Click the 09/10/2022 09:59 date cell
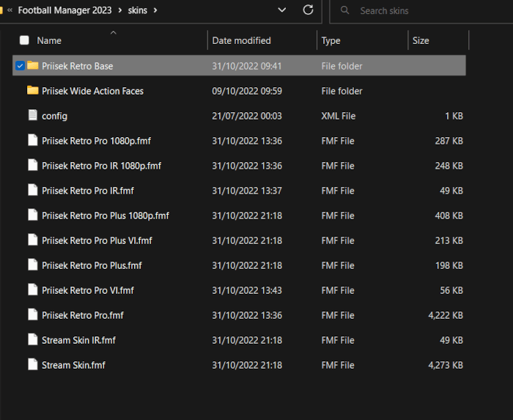Image resolution: width=513 pixels, height=420 pixels. tap(247, 91)
